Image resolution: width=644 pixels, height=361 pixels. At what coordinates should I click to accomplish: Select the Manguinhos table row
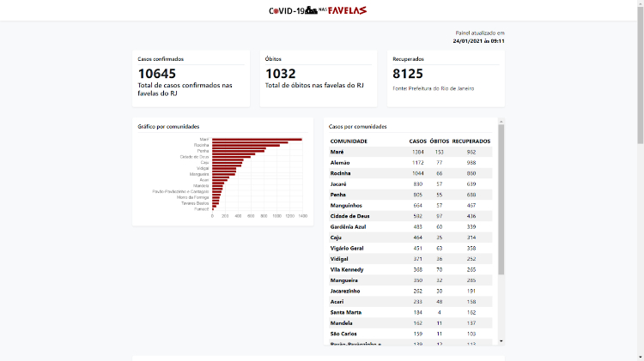410,205
